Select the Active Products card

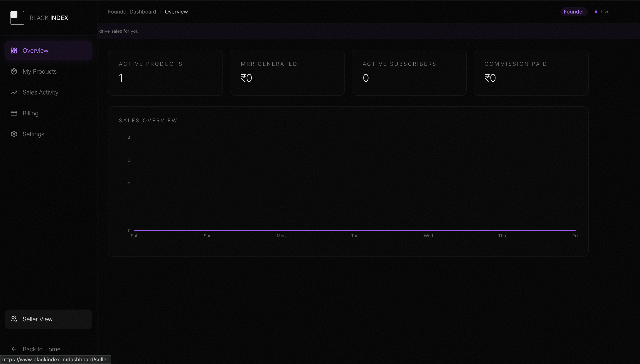coord(165,73)
